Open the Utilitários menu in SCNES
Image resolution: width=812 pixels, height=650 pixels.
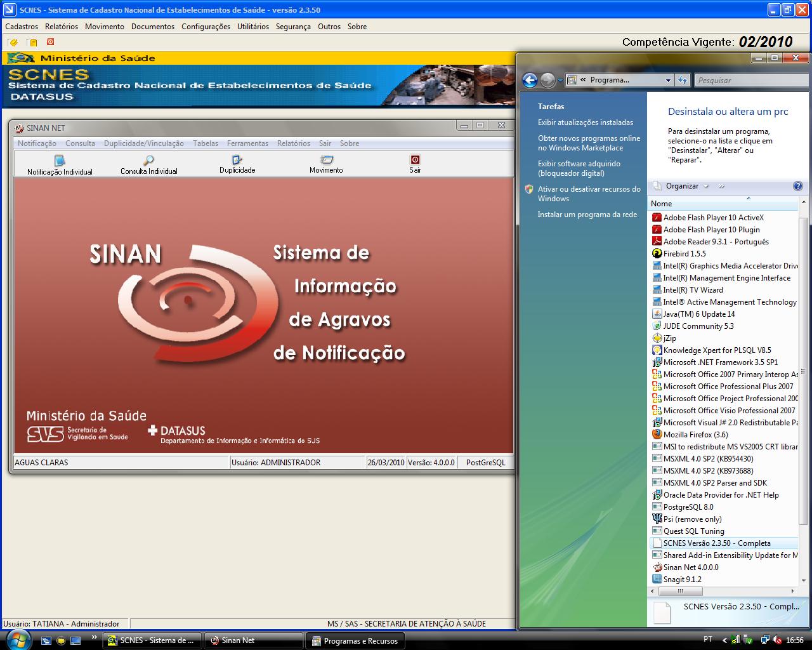(253, 27)
